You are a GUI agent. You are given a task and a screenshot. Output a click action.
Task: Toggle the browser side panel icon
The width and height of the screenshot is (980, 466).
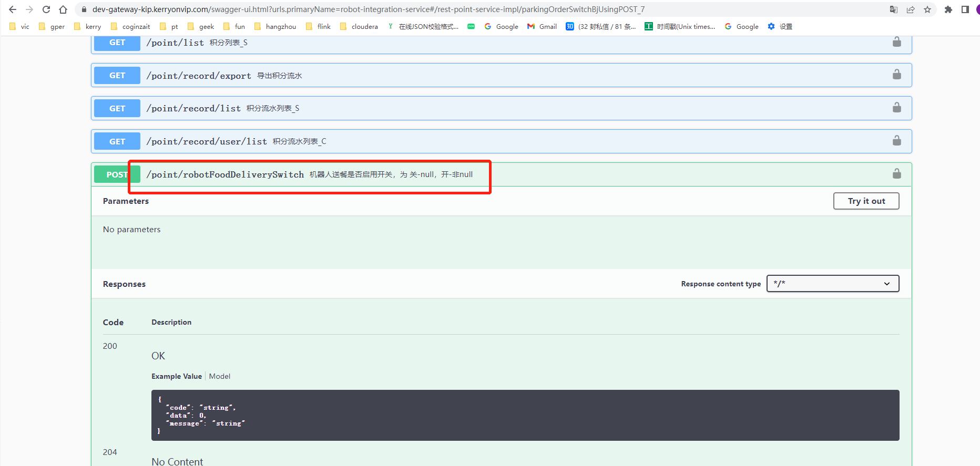[965, 9]
